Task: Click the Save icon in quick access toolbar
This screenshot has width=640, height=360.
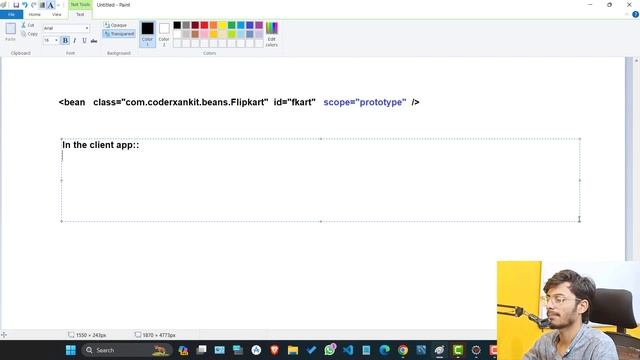Action: click(16, 5)
